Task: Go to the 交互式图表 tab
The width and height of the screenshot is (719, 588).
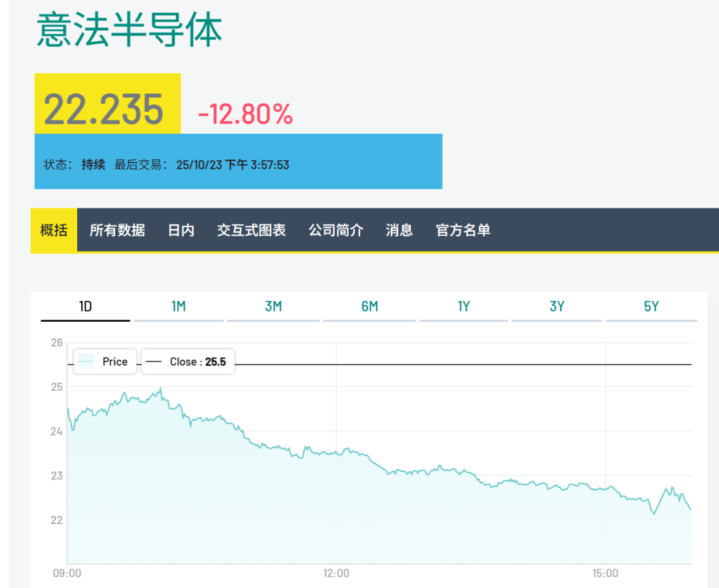Action: (x=251, y=230)
